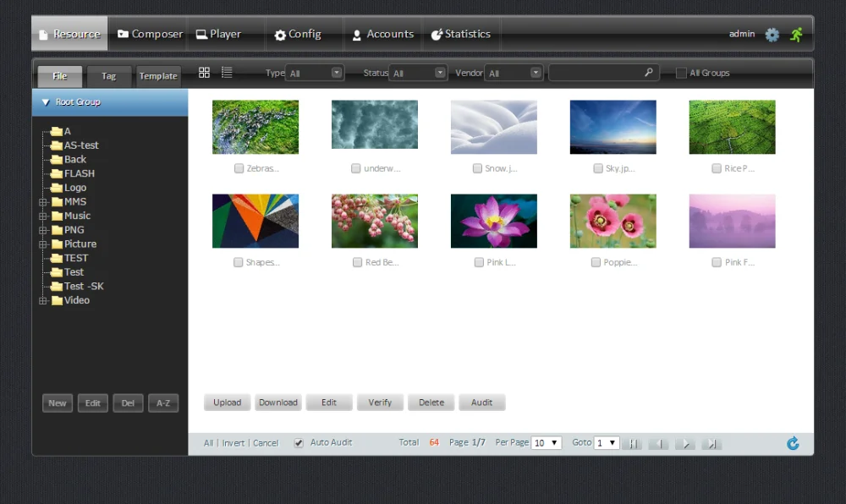Switch to the Statistics tab
The height and width of the screenshot is (504, 846).
pyautogui.click(x=461, y=34)
